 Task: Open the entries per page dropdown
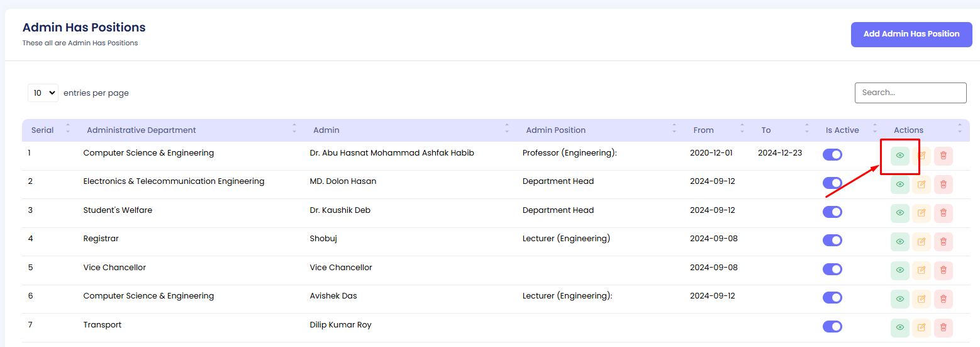click(x=43, y=93)
